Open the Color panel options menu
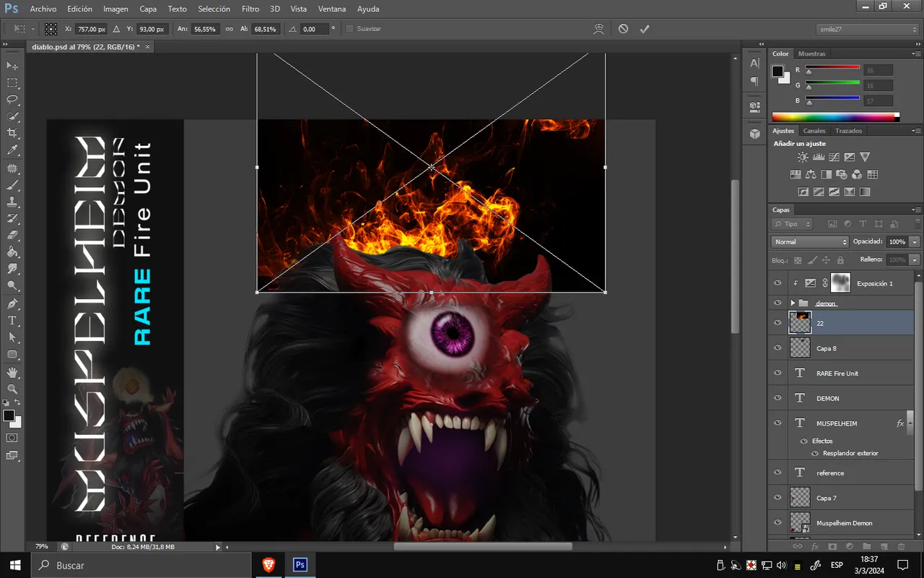The width and height of the screenshot is (924, 578). click(917, 53)
